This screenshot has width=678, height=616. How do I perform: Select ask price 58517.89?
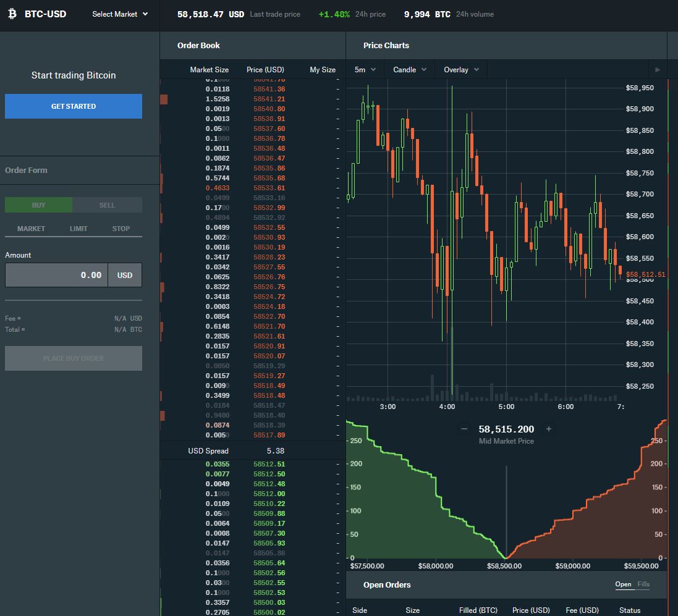point(269,435)
